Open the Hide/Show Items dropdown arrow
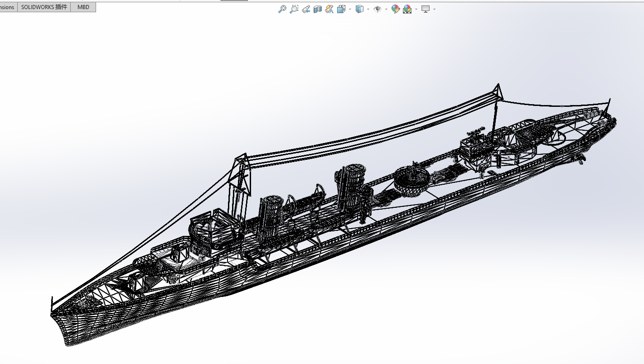Viewport: 644px width, 364px height. coord(386,9)
